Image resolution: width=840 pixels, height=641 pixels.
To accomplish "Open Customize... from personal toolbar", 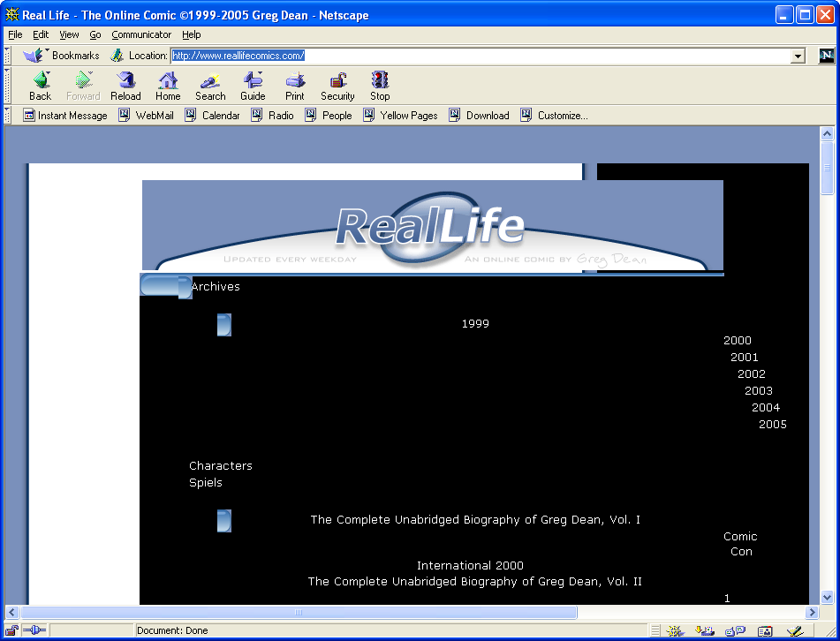I will tap(555, 115).
